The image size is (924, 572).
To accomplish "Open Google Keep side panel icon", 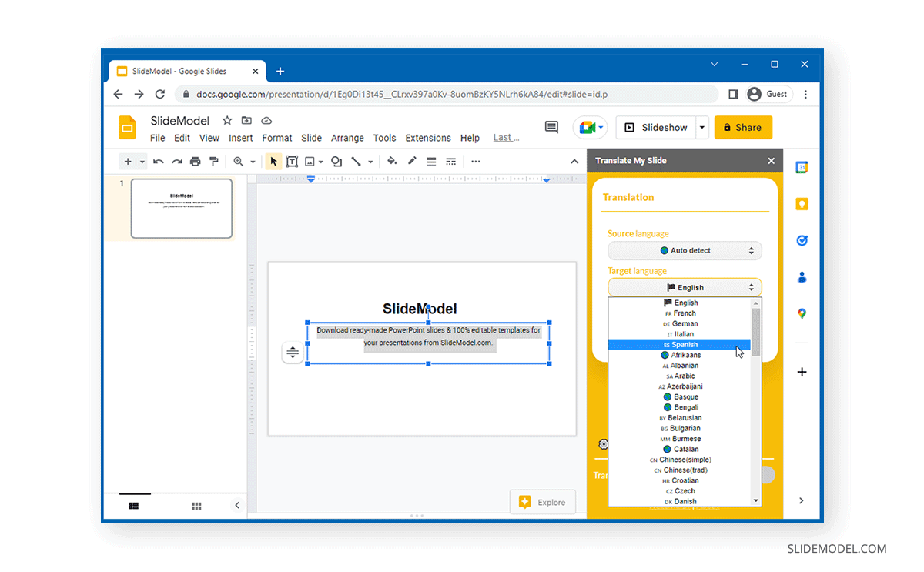I will [x=802, y=204].
